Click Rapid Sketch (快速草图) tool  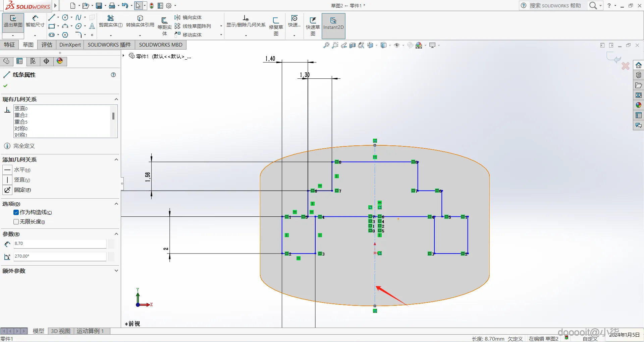(x=313, y=26)
